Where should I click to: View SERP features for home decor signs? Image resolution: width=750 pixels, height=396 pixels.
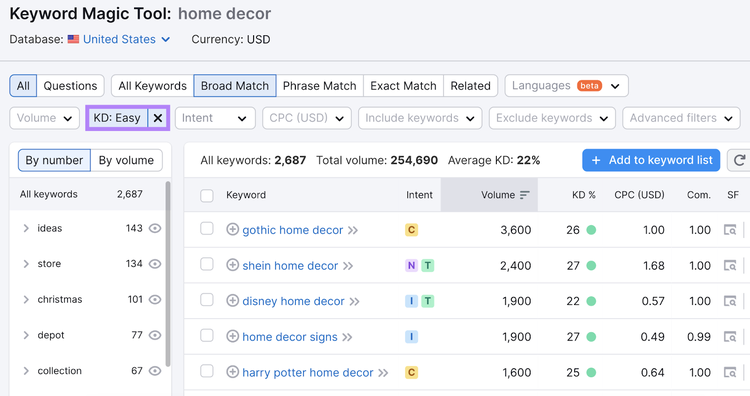click(x=730, y=337)
